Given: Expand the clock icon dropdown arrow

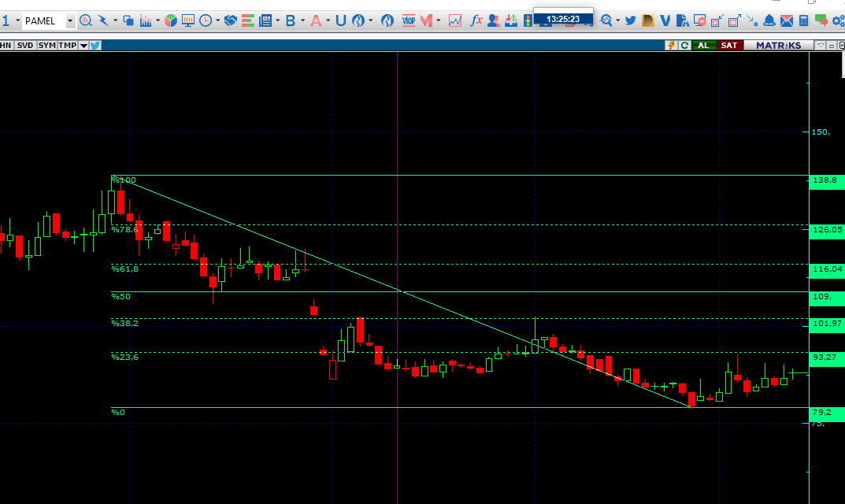Looking at the screenshot, I should point(217,20).
